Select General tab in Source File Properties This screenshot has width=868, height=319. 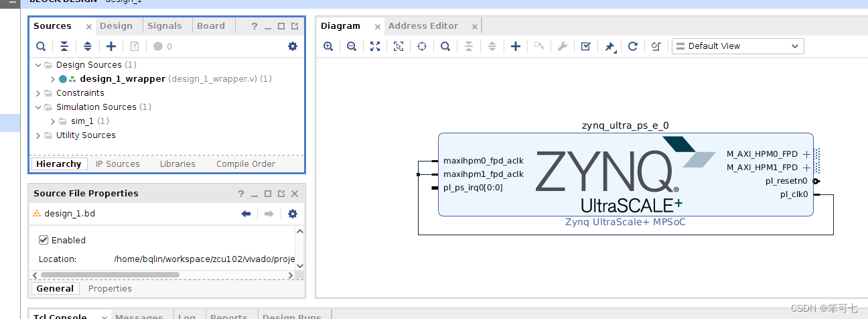tap(55, 289)
